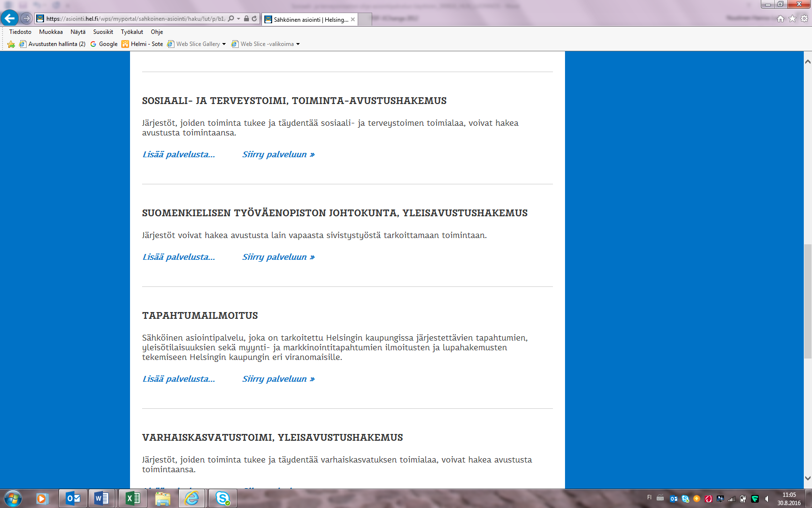The height and width of the screenshot is (508, 812).
Task: Open the Työkalut menu
Action: [x=132, y=32]
